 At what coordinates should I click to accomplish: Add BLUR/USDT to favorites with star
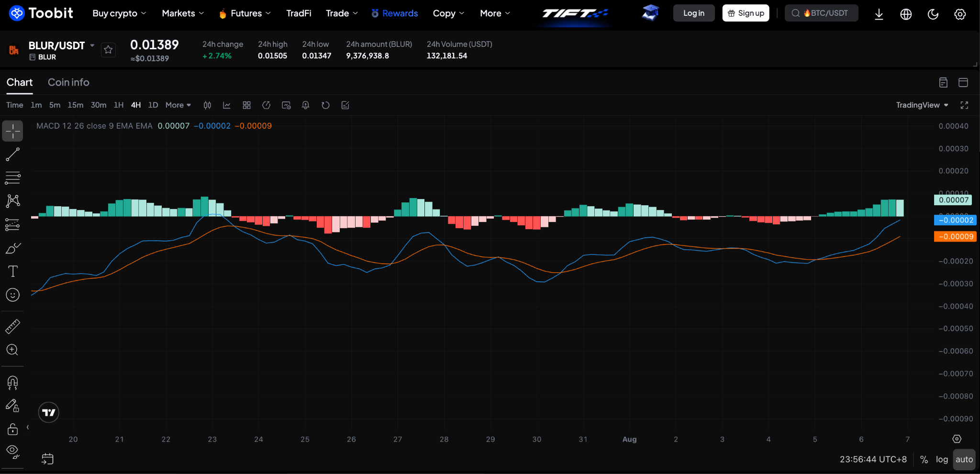click(x=108, y=50)
